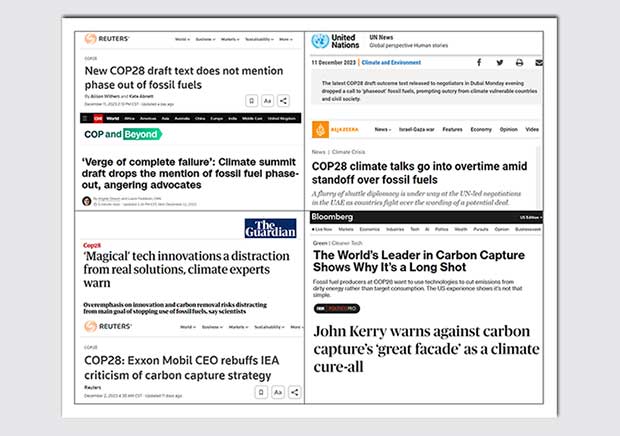Open the Climate and Environment link
The width and height of the screenshot is (620, 436).
(x=391, y=62)
